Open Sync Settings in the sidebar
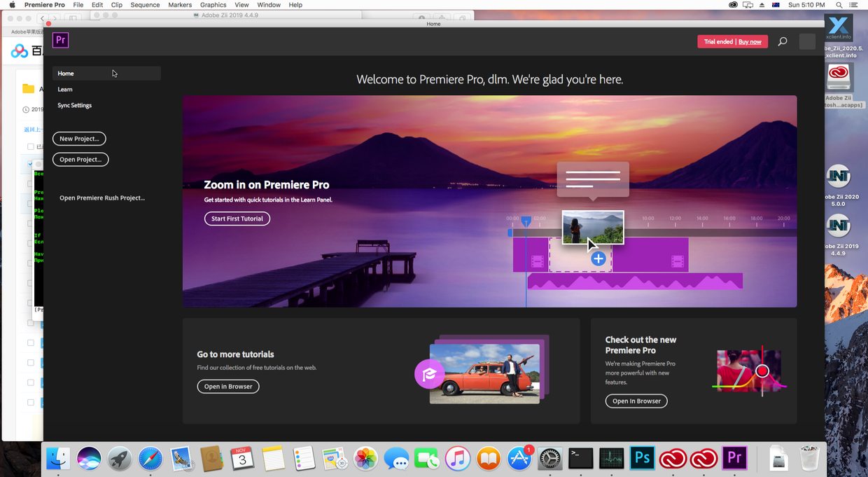The height and width of the screenshot is (477, 868). coord(74,106)
